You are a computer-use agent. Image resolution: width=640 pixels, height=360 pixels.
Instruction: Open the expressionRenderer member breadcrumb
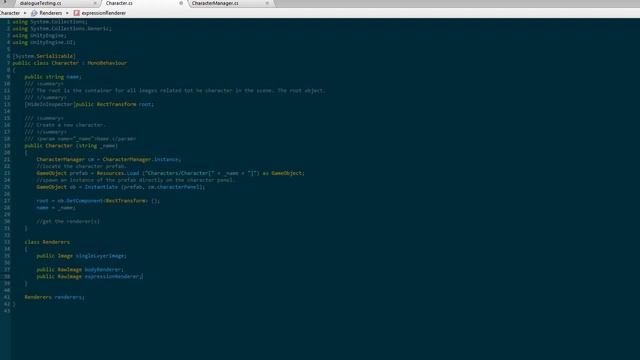coord(104,13)
